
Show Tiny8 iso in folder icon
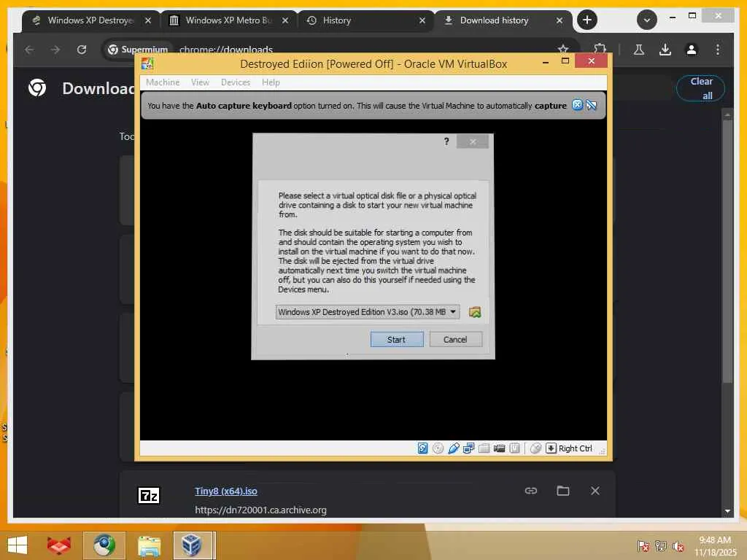[x=563, y=491]
